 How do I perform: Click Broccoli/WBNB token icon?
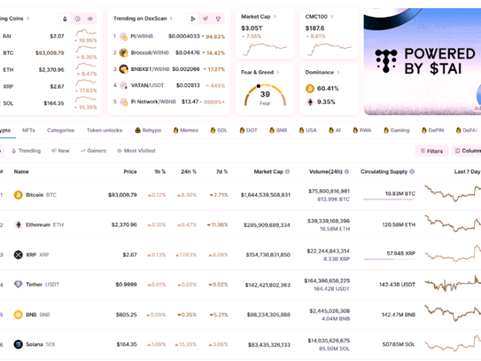tap(124, 52)
